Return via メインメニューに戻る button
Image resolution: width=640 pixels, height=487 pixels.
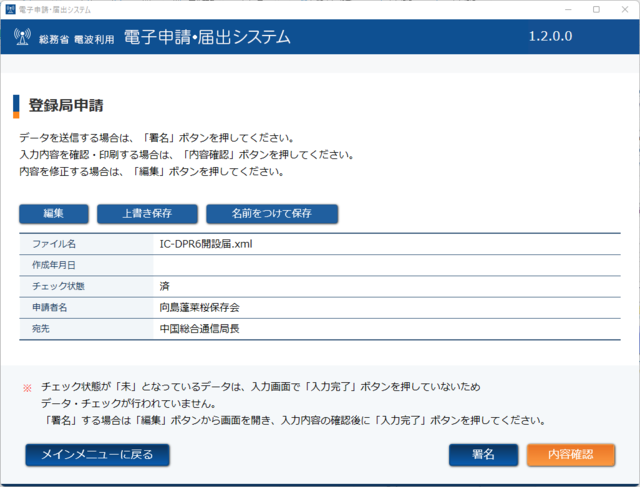pyautogui.click(x=98, y=455)
